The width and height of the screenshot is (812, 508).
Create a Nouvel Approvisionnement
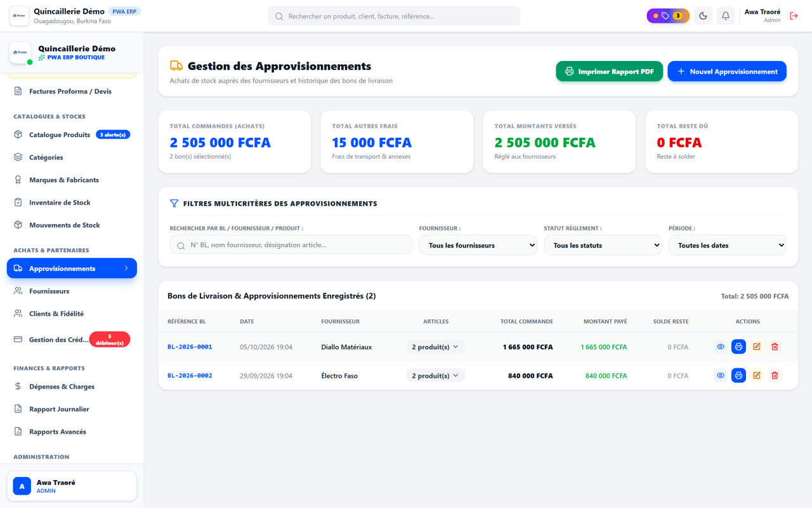[727, 71]
